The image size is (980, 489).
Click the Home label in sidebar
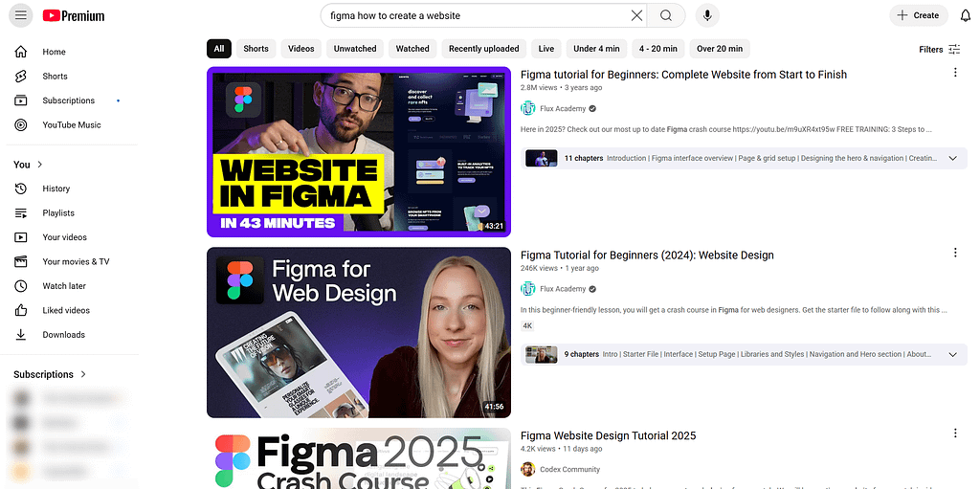click(54, 52)
